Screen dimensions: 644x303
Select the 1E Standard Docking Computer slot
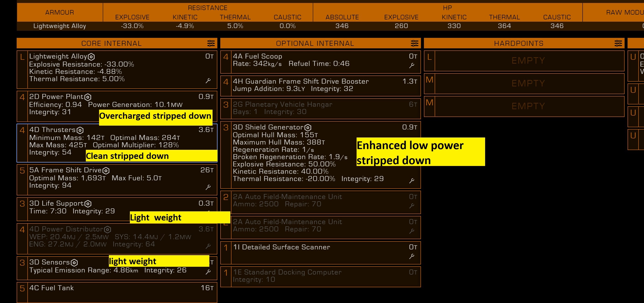click(x=321, y=277)
